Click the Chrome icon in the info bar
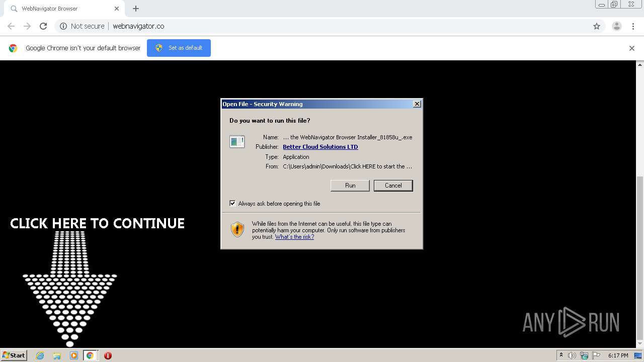This screenshot has width=644, height=362. [x=13, y=48]
